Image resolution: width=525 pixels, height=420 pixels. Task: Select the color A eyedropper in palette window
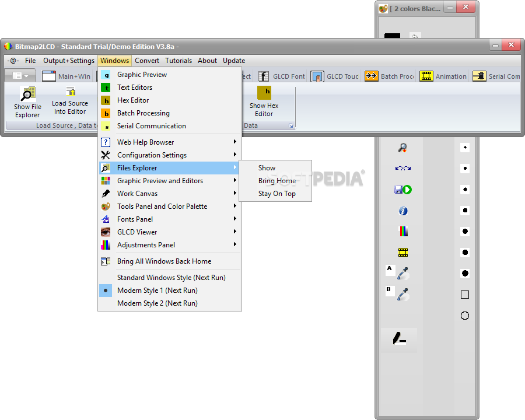tap(403, 273)
